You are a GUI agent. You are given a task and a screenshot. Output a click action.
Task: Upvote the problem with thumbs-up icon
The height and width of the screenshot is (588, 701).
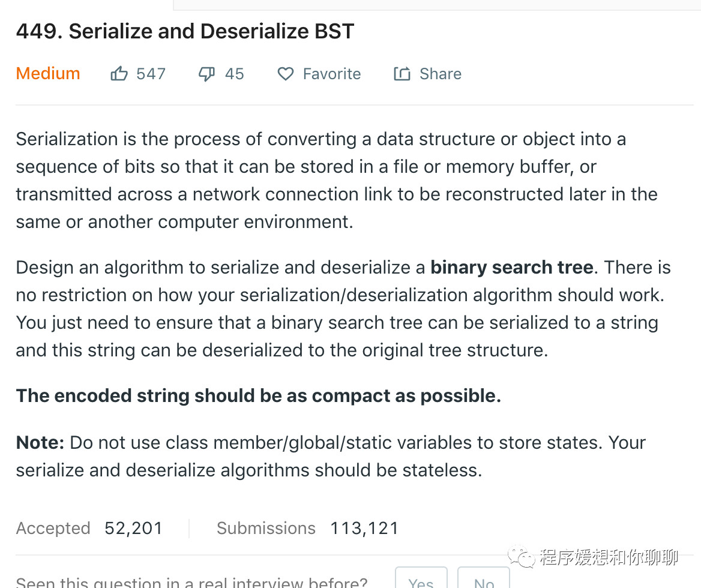119,73
